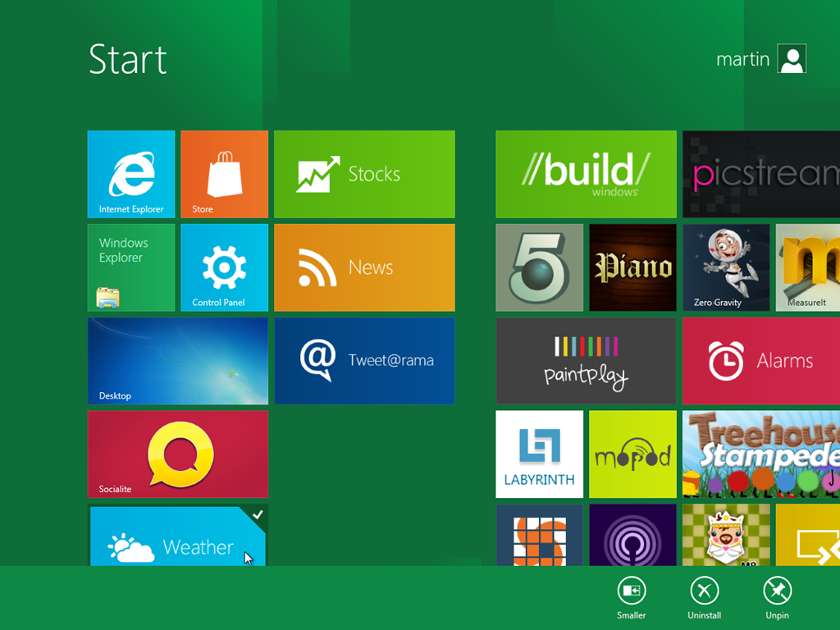Open the Socialite app tile
Viewport: 840px width, 630px height.
(x=178, y=454)
